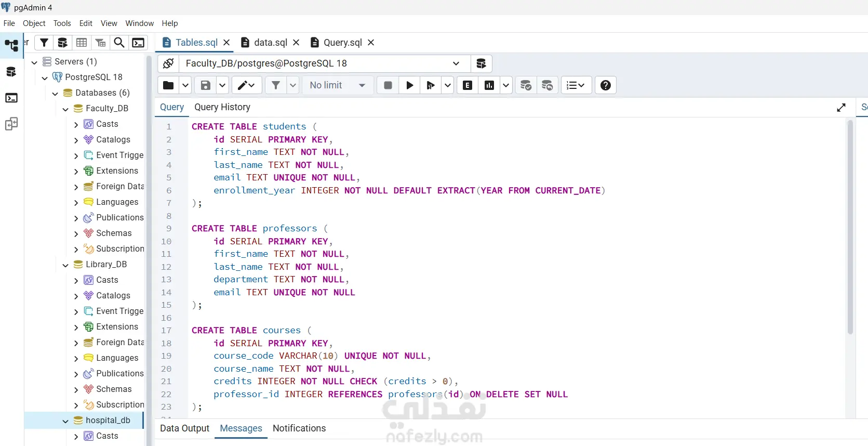Click the Execute Script icon
Screen dimensions: 868x446
click(x=431, y=85)
